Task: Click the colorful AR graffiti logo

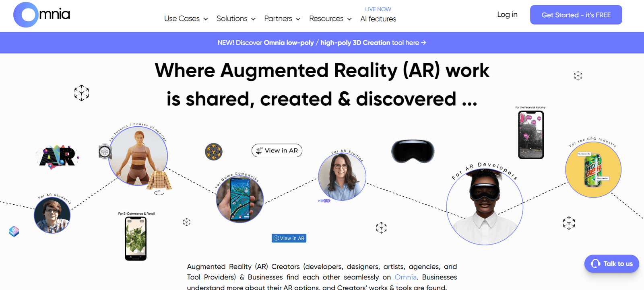Action: point(58,156)
